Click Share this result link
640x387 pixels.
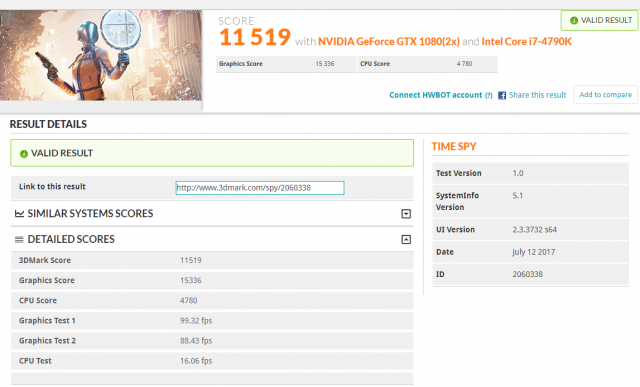tap(538, 95)
